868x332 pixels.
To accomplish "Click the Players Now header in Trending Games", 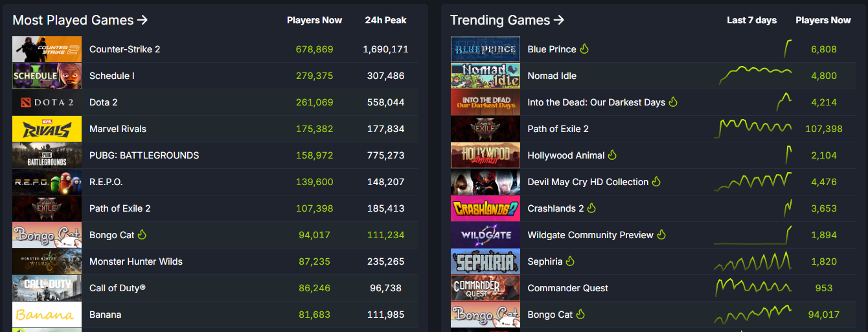I will click(823, 20).
